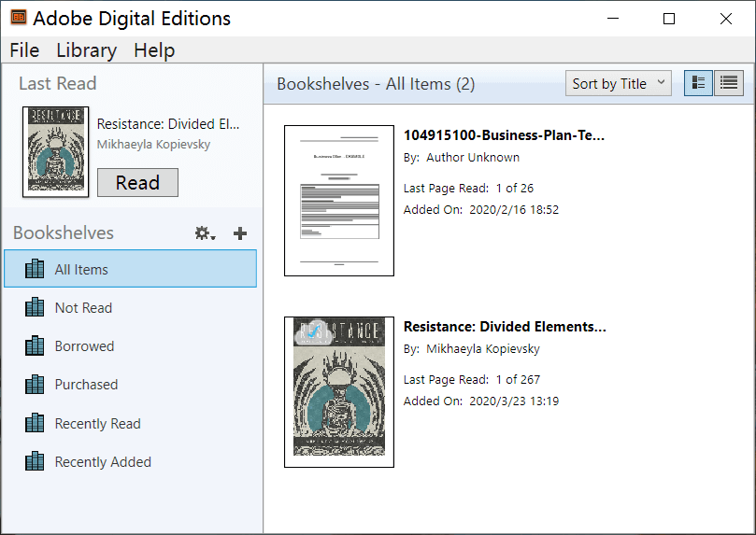Select the Not Read bookshelf label

click(x=83, y=308)
